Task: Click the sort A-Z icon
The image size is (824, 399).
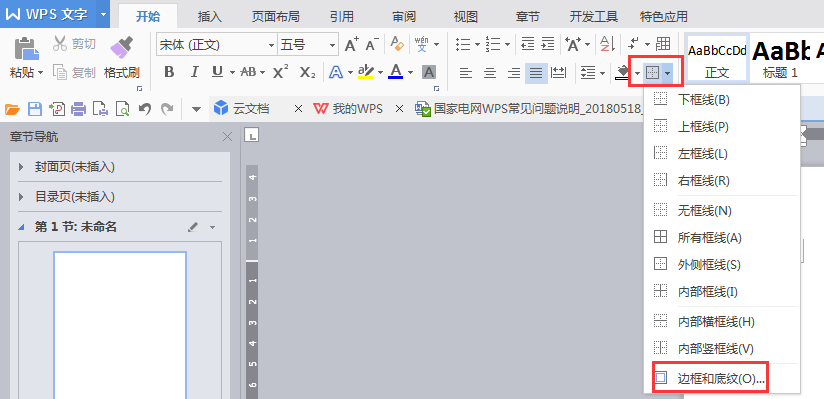Action: pos(607,45)
